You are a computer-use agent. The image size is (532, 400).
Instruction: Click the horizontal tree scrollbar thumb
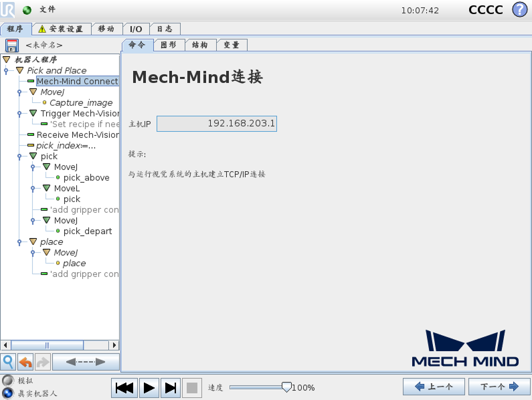coord(47,345)
